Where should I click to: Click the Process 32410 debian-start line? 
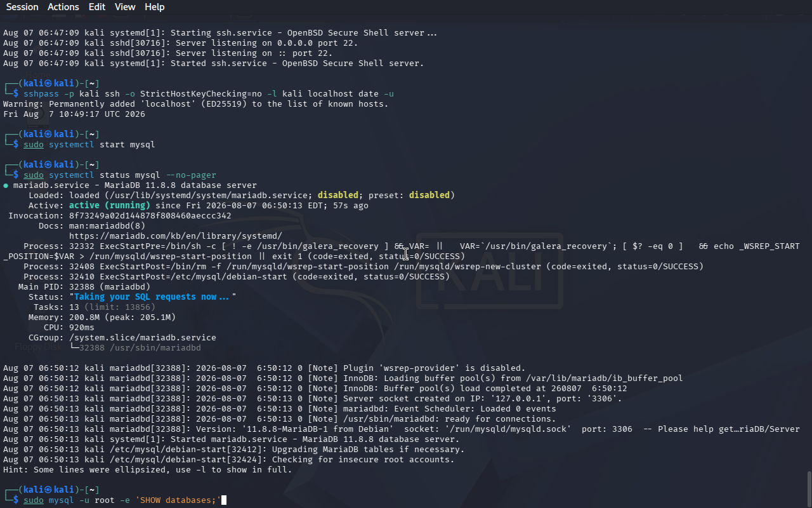pyautogui.click(x=237, y=277)
